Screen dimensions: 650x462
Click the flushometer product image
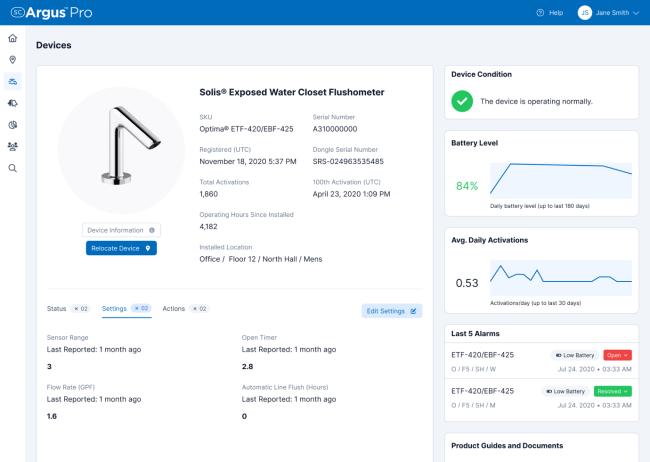[x=121, y=150]
